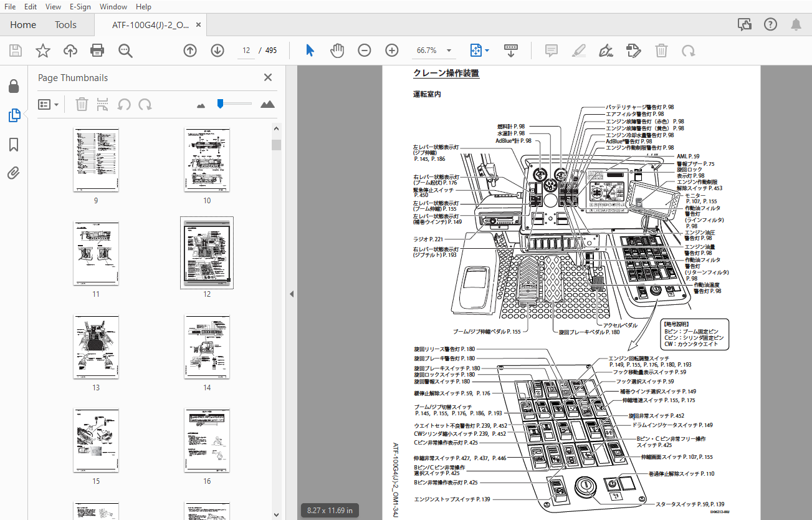Collapse the navigation pane arrow

[291, 294]
